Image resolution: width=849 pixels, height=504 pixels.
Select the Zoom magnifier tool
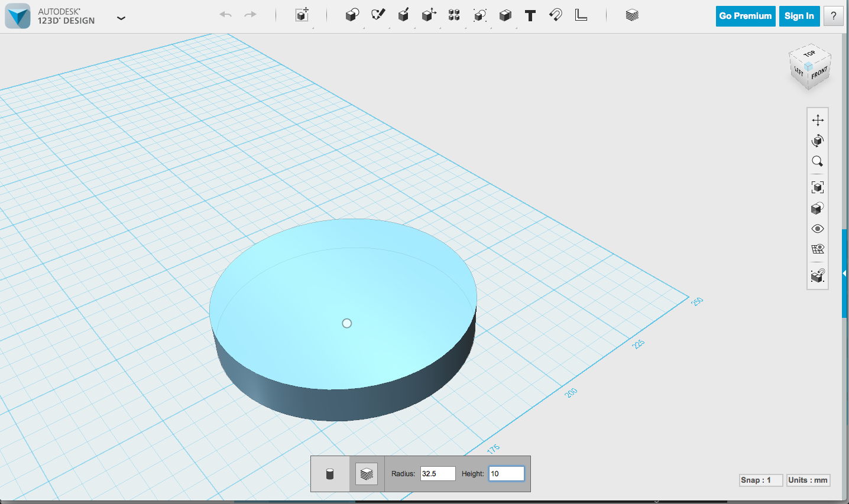point(818,161)
